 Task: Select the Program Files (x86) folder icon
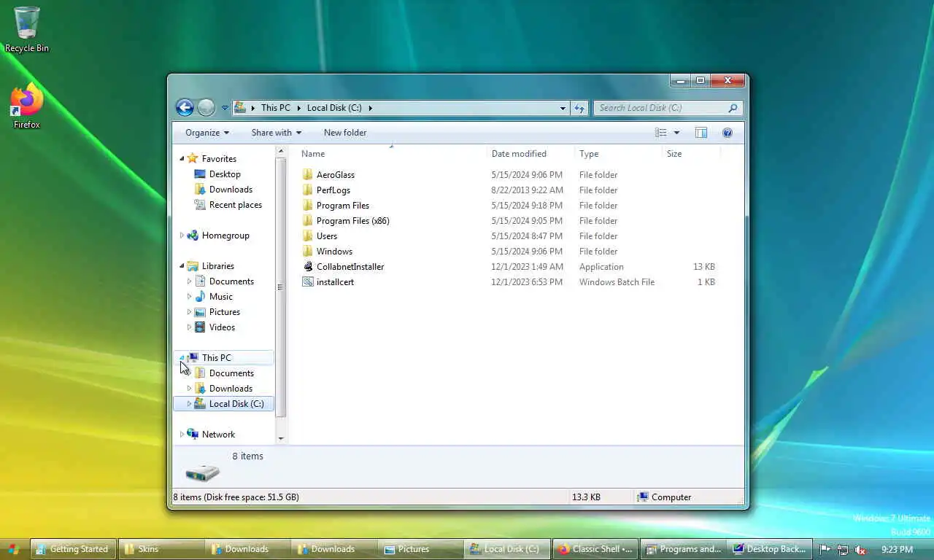tap(308, 221)
